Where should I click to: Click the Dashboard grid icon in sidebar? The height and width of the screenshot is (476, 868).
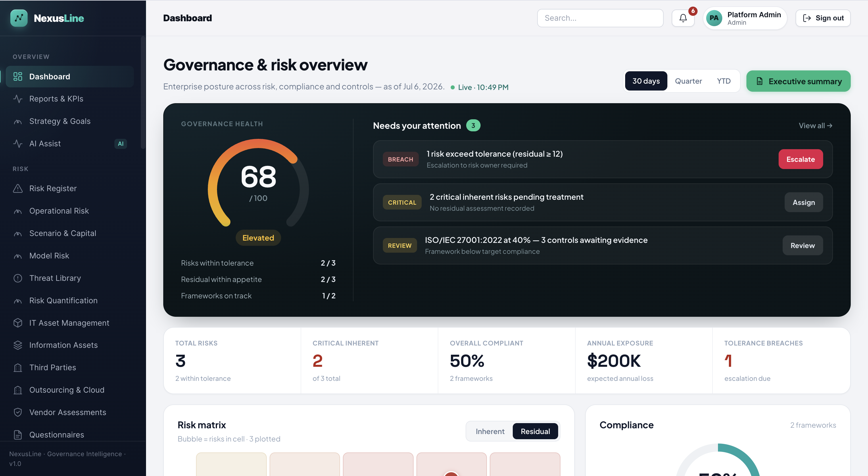(x=18, y=76)
